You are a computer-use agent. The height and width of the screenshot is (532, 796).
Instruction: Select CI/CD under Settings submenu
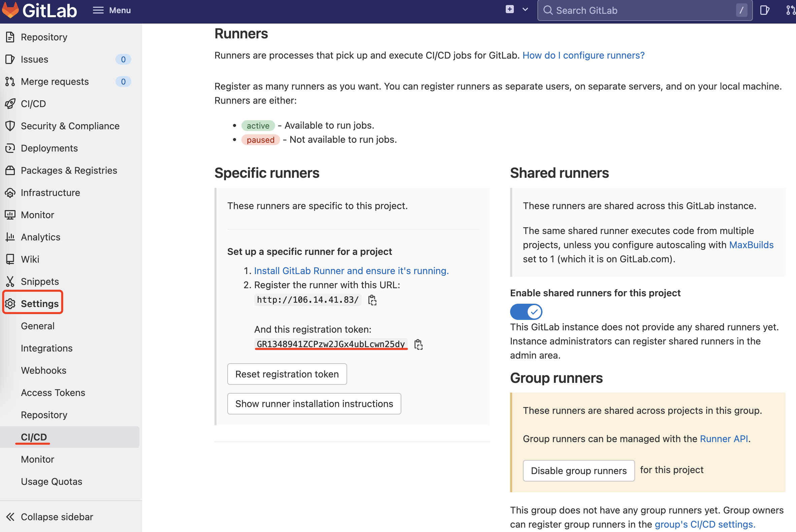click(34, 437)
